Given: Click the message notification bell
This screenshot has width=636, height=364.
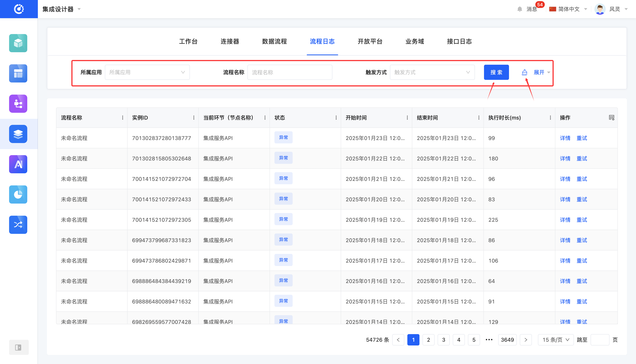Looking at the screenshot, I should point(520,9).
